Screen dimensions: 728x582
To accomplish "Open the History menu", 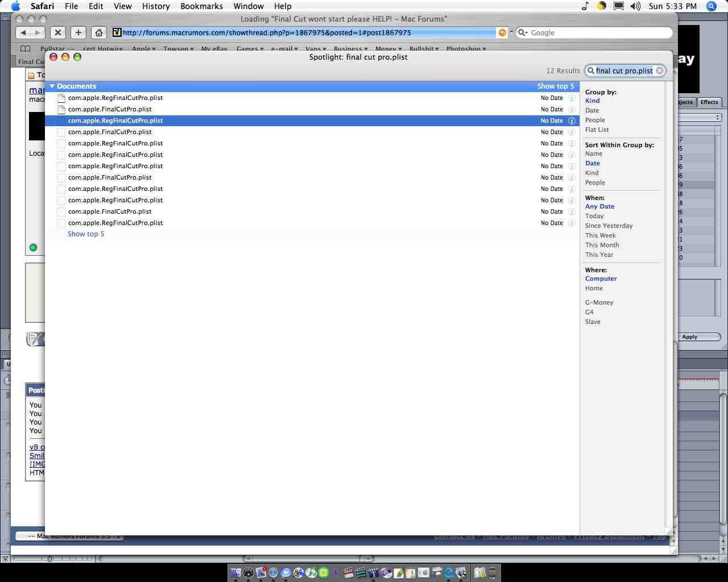I will 156,6.
